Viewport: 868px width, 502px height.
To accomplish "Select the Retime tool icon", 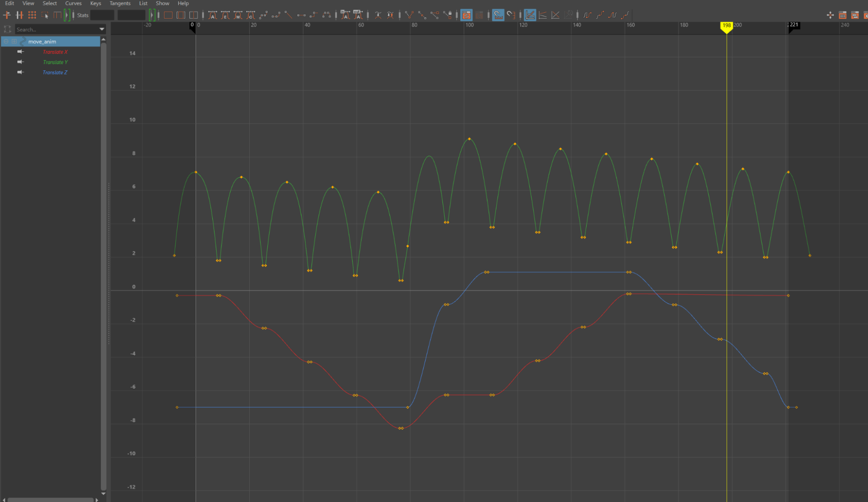I will pos(57,15).
